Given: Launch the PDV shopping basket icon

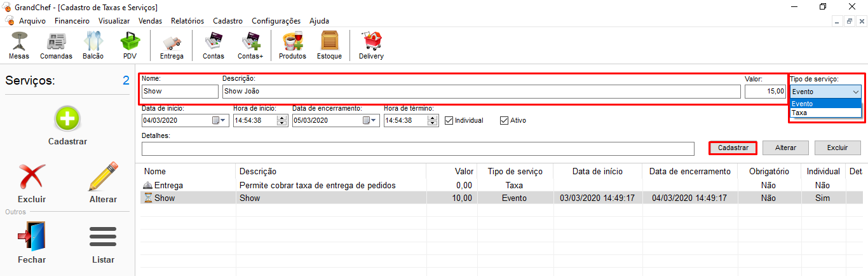Looking at the screenshot, I should [130, 45].
